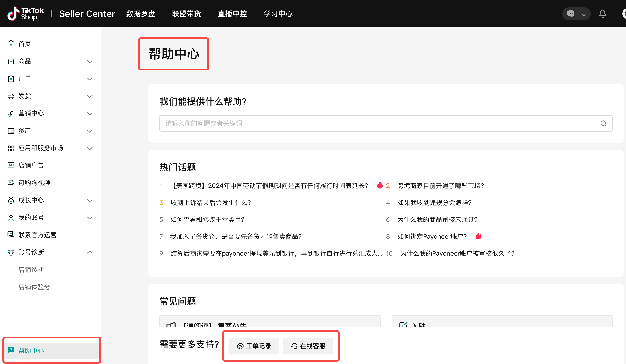Click the TikTok Shop logo

pyautogui.click(x=26, y=14)
